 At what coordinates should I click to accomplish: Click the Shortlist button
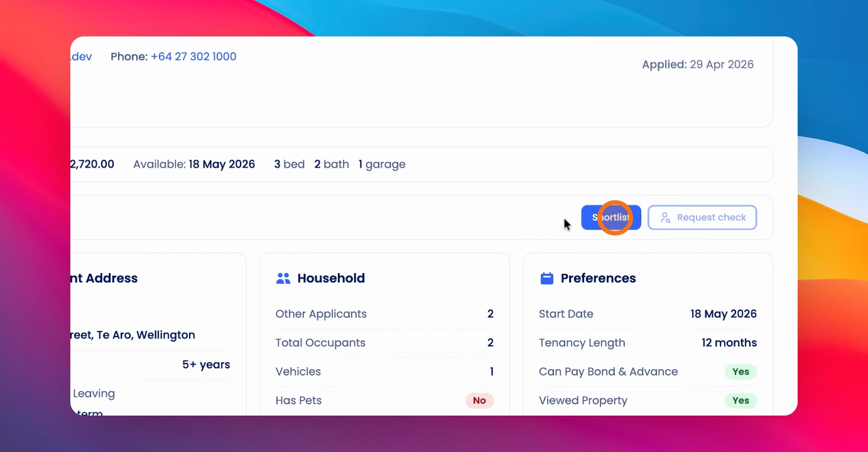point(611,217)
